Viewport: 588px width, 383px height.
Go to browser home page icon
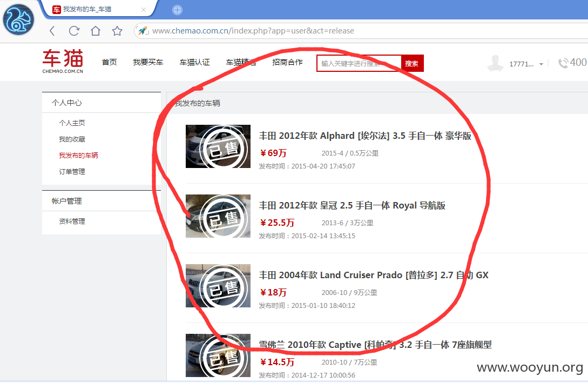(x=96, y=31)
